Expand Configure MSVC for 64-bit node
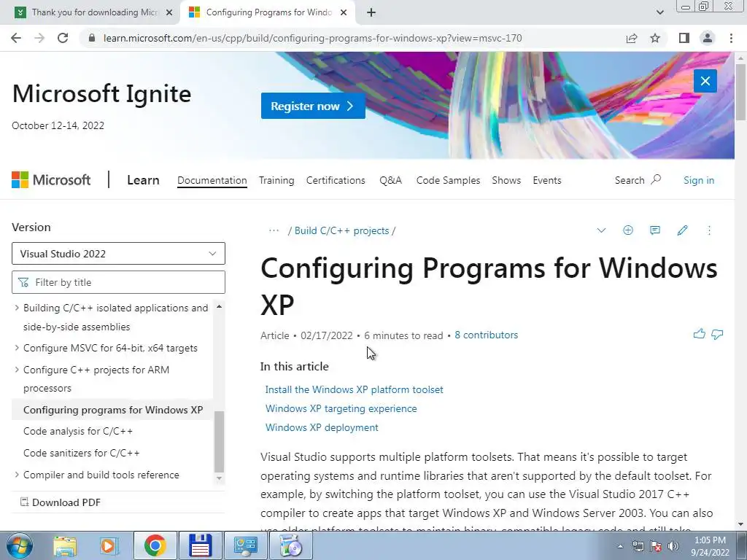The image size is (747, 560). coord(17,348)
